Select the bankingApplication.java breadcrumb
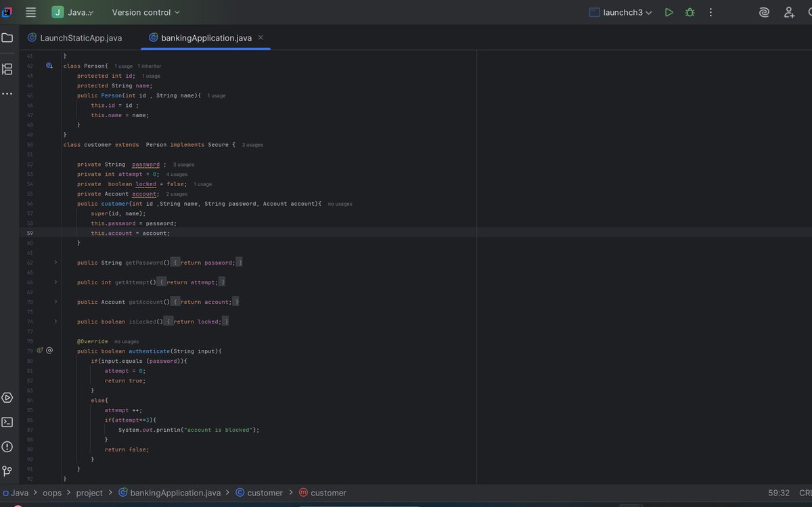The width and height of the screenshot is (812, 507). coord(169,493)
